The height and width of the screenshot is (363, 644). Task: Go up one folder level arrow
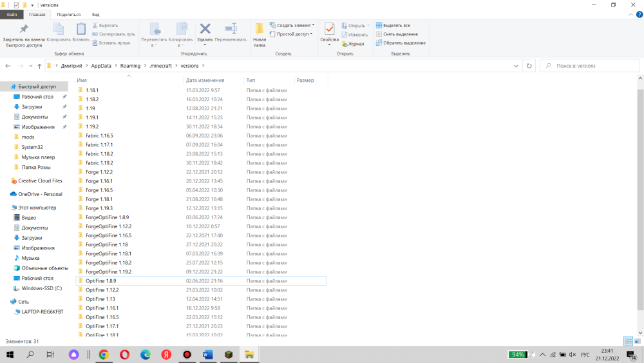point(39,66)
